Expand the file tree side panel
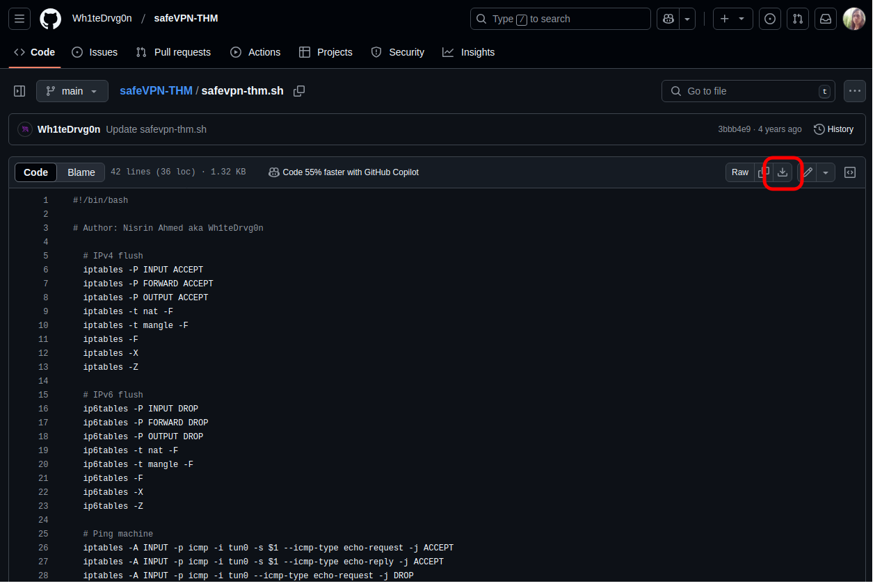 click(19, 91)
